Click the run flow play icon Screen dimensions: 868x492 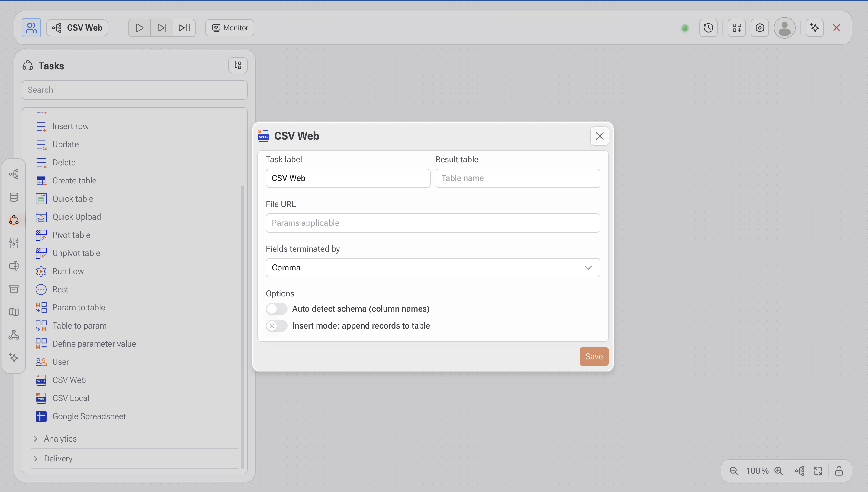click(x=139, y=28)
